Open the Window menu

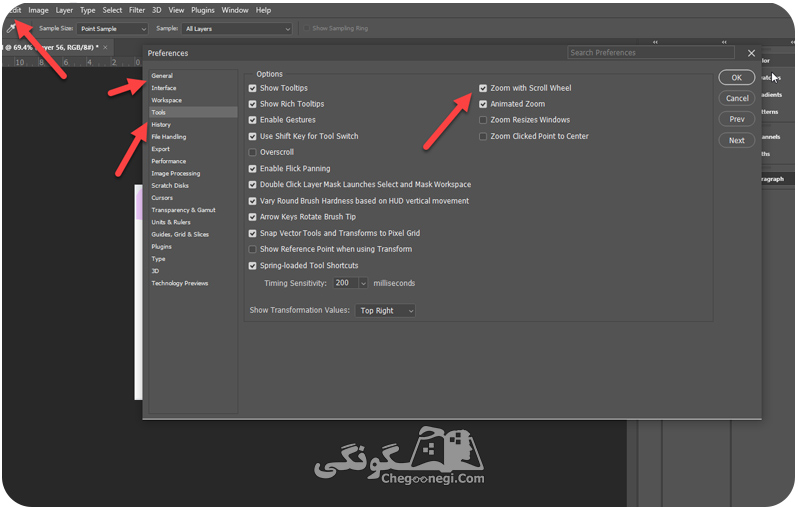pos(235,10)
